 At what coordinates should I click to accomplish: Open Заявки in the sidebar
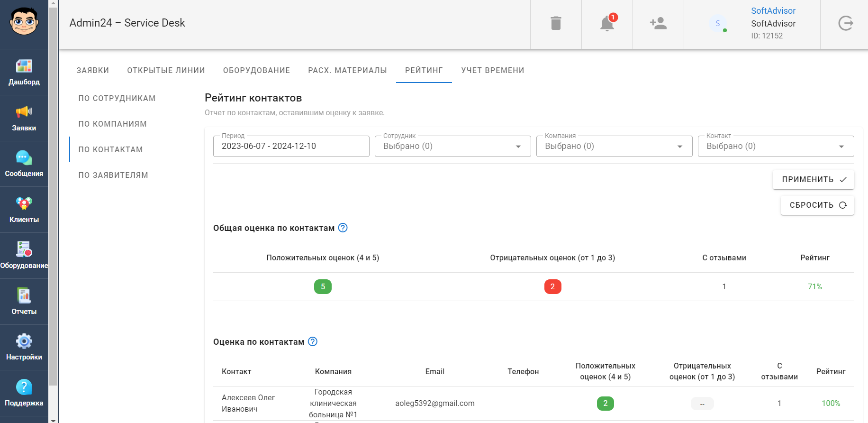[24, 118]
